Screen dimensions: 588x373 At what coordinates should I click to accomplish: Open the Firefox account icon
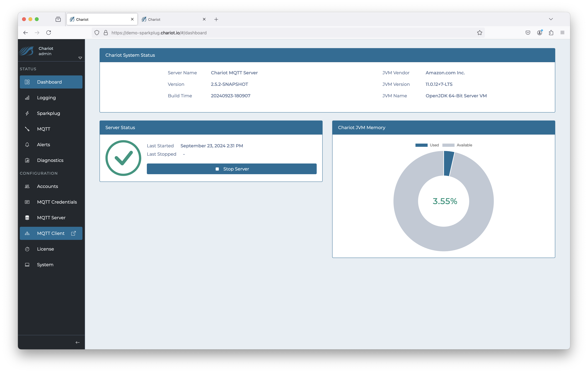[x=539, y=33]
